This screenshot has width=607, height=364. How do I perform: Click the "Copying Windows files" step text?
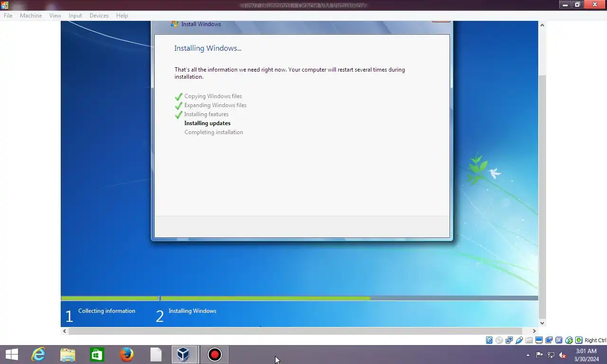pos(213,96)
